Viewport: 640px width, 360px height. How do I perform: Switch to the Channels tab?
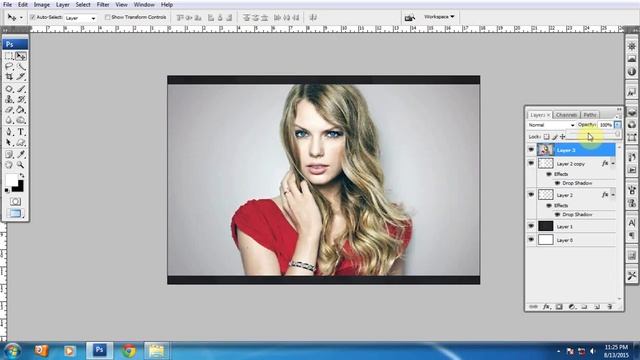tap(566, 115)
